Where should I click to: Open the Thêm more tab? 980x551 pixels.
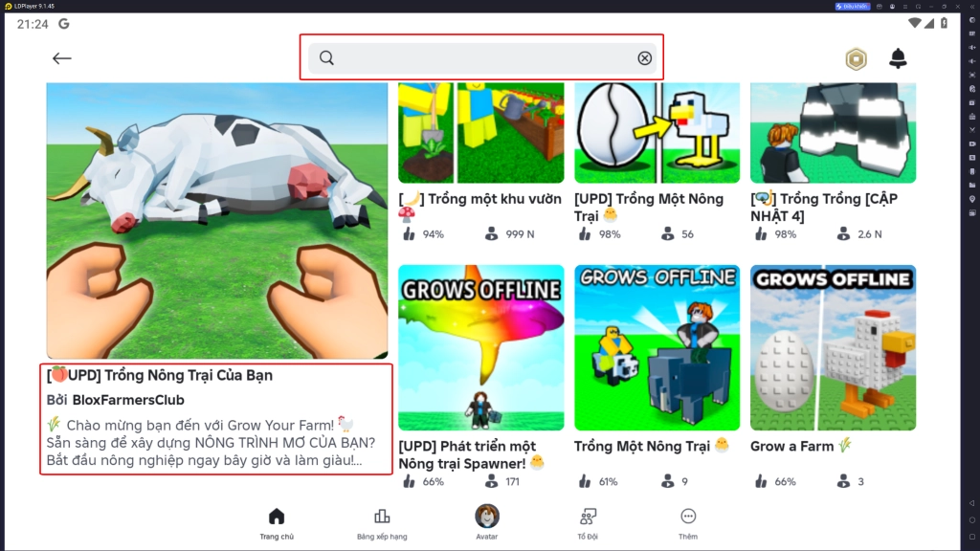pyautogui.click(x=688, y=523)
